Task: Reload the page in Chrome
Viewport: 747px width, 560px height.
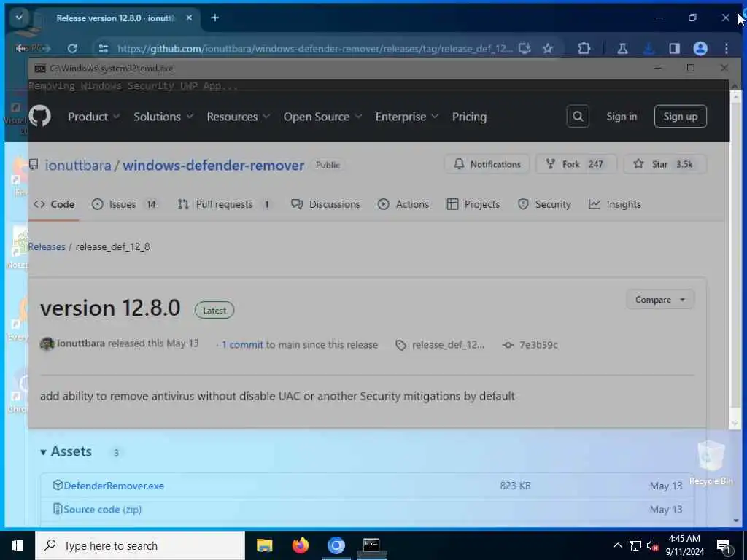Action: tap(72, 49)
